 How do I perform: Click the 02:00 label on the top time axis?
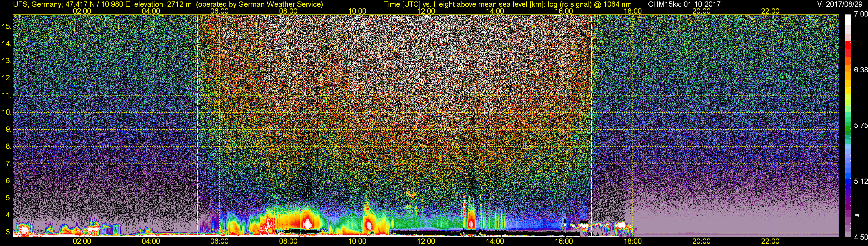tap(82, 11)
